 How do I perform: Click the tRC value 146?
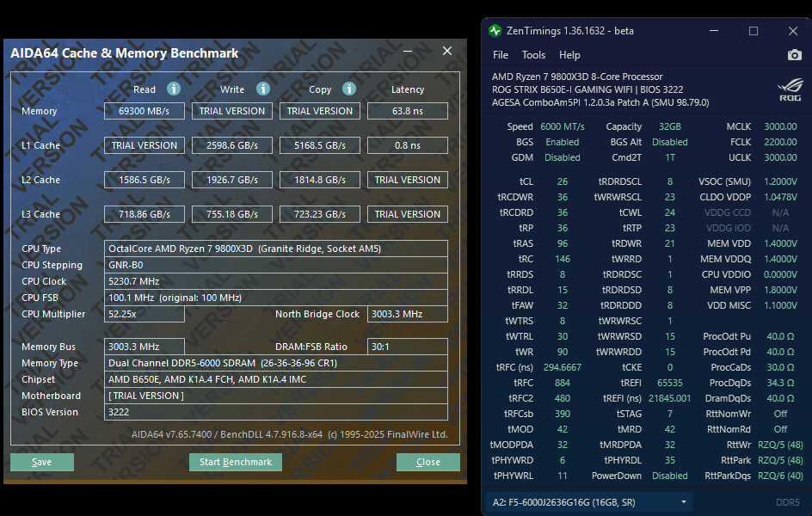click(563, 259)
